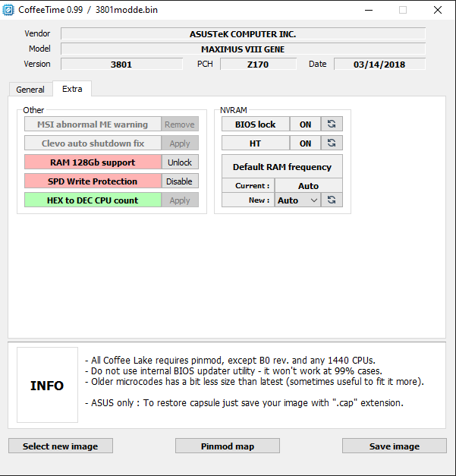This screenshot has width=456, height=476.
Task: Click the Select new image button
Action: (x=61, y=446)
